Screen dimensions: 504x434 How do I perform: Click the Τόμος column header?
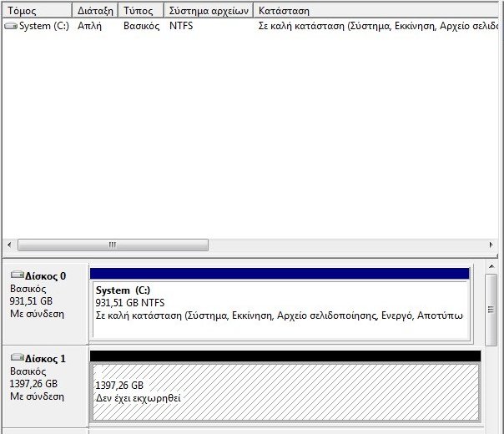(37, 11)
